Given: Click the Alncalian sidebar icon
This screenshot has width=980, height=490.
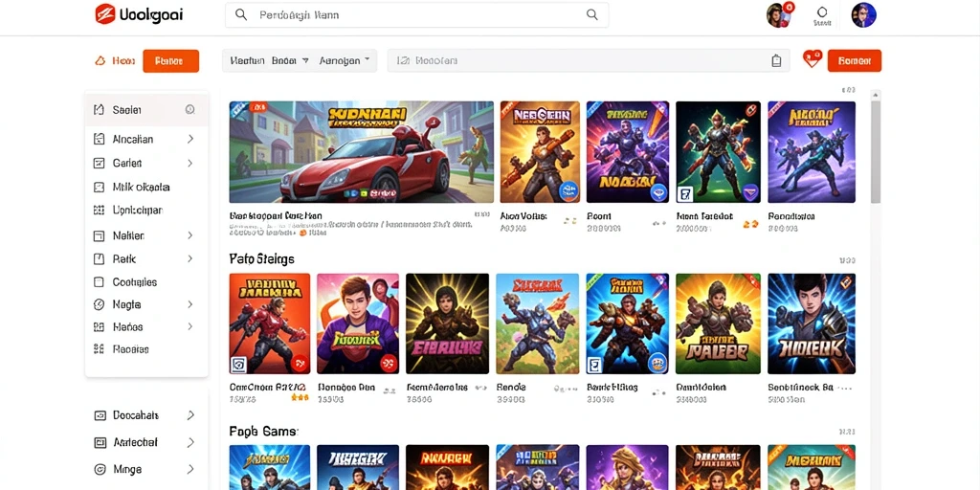Looking at the screenshot, I should 99,140.
